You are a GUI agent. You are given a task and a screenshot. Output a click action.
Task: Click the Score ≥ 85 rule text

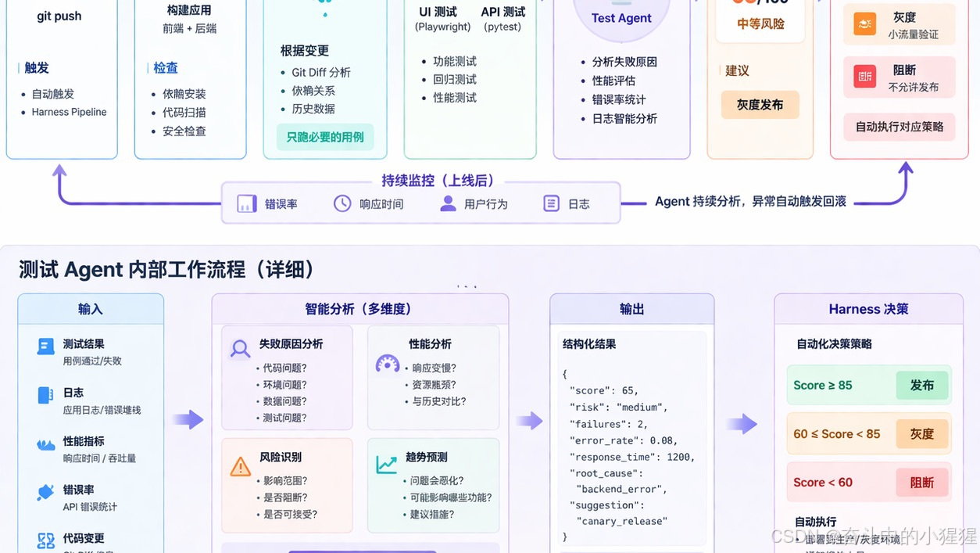[x=823, y=386]
